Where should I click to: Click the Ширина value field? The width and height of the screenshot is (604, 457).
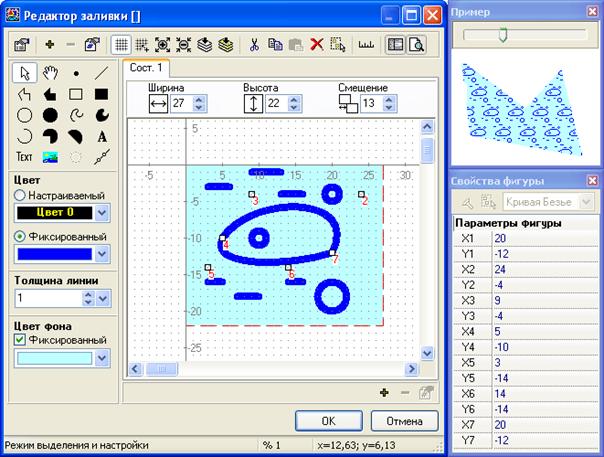(x=180, y=103)
